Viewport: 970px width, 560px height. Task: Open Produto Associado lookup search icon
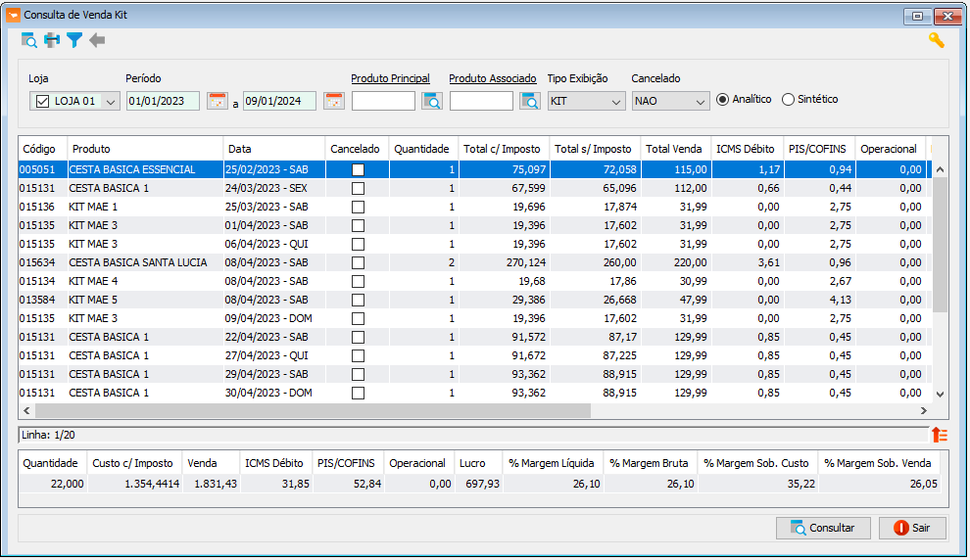click(529, 101)
